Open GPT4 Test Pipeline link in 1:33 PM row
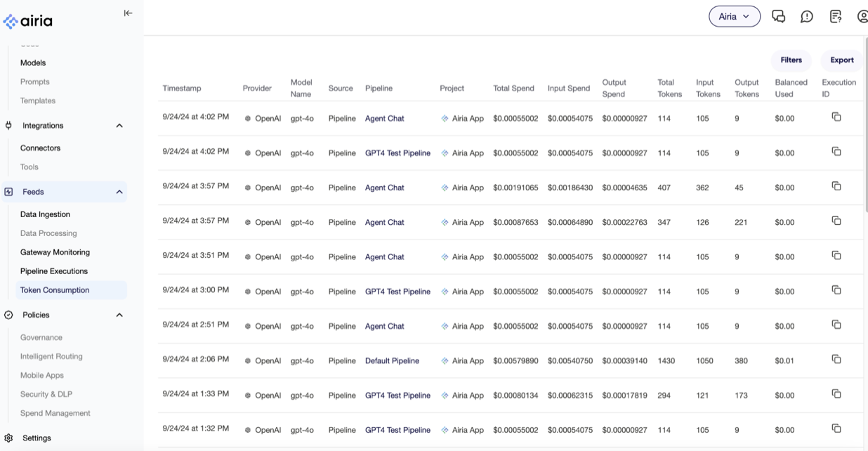 click(397, 396)
